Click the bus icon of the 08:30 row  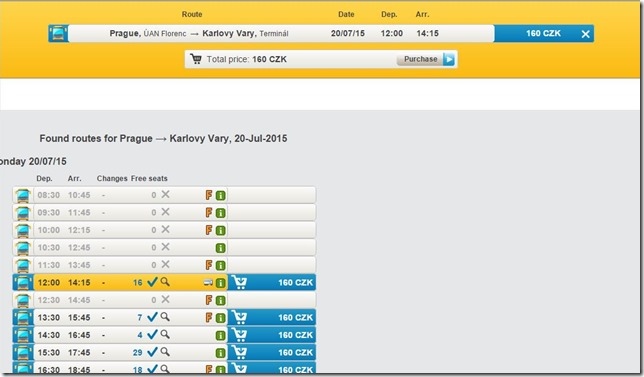(23, 195)
